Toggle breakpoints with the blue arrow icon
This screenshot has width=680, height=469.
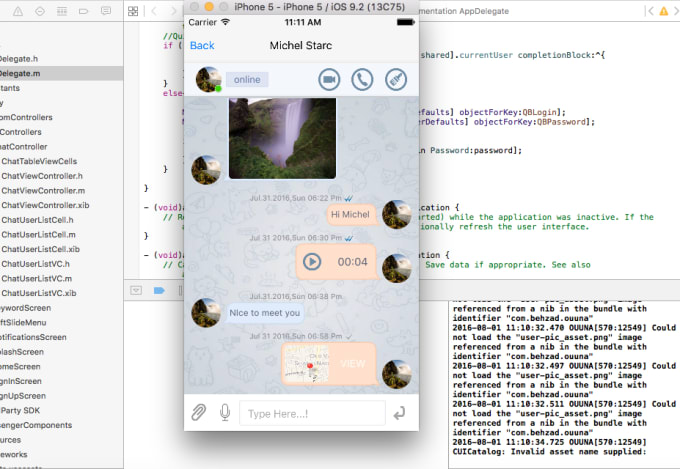point(159,290)
